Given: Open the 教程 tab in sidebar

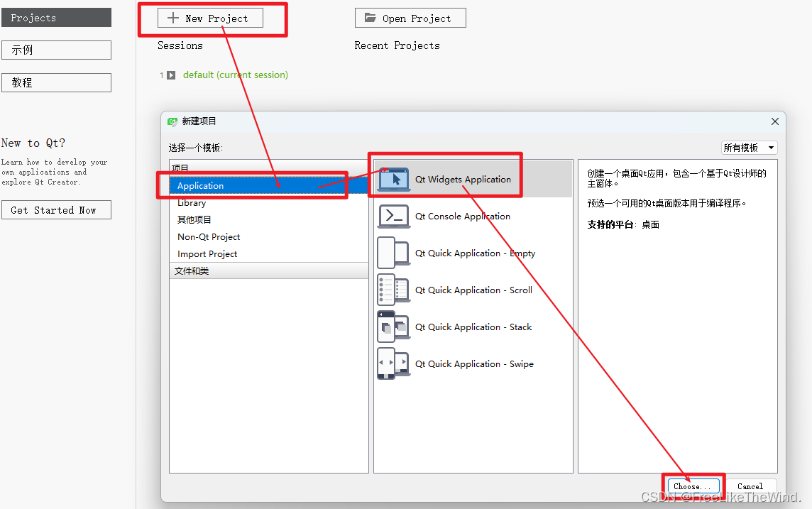Looking at the screenshot, I should 57,82.
